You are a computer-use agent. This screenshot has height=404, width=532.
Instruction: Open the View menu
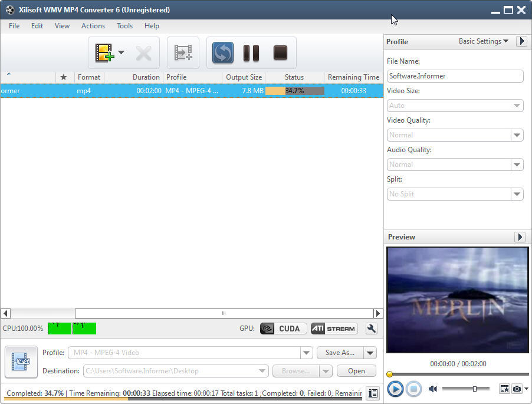[62, 26]
